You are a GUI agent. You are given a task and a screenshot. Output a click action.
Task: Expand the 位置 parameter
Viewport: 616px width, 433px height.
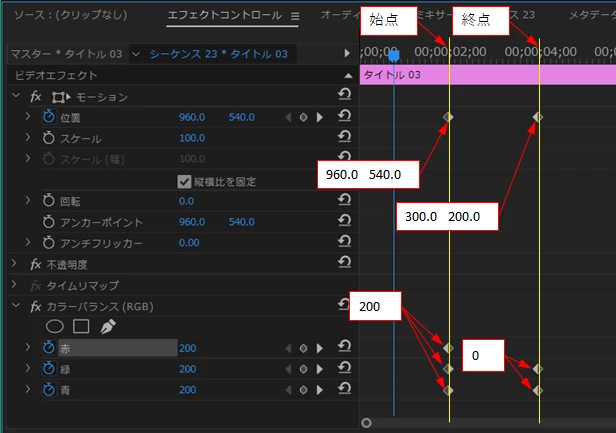pyautogui.click(x=28, y=116)
